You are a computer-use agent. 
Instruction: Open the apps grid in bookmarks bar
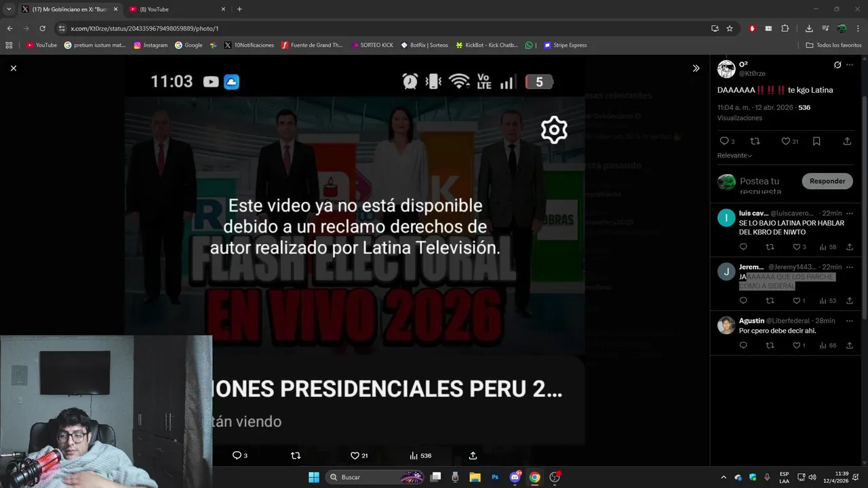pyautogui.click(x=9, y=45)
